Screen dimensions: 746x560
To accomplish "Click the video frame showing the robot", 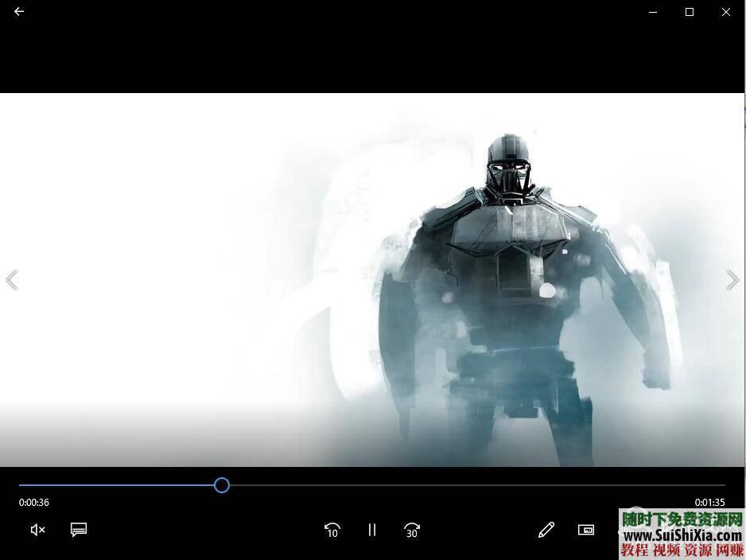I will point(372,280).
